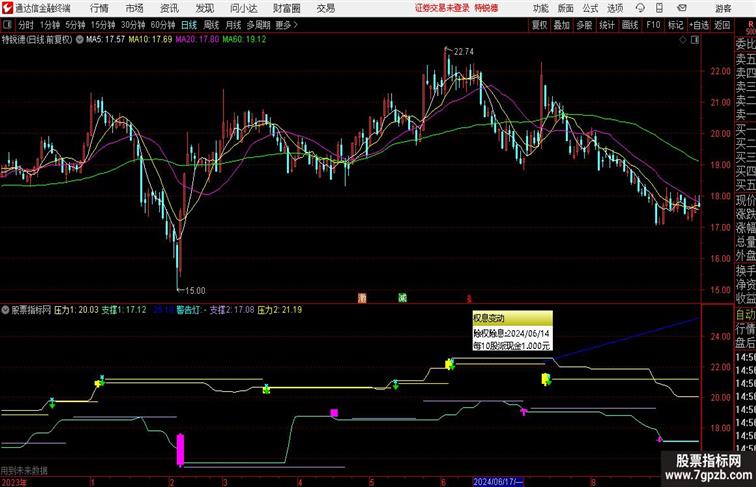
Task: Open the 发现 menu
Action: click(204, 8)
